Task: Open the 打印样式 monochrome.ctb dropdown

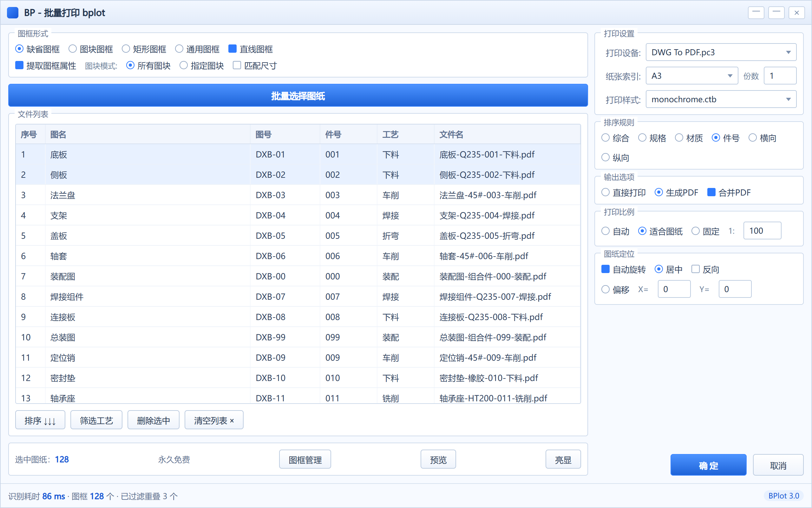Action: (x=721, y=99)
